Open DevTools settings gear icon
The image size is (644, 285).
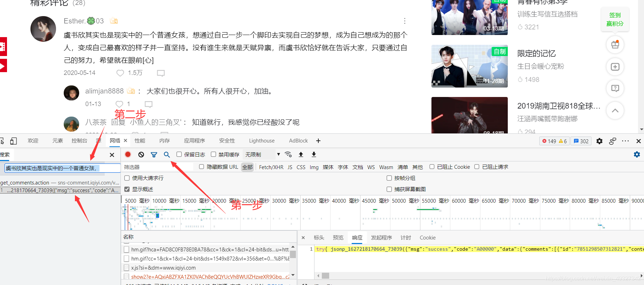tap(600, 141)
